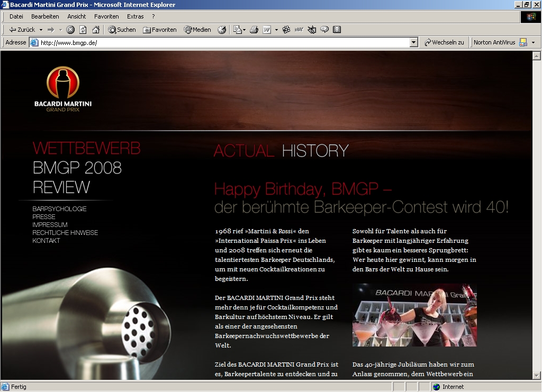Click the scroll down arrow of page scrollbar
542x392 pixels.
click(536, 375)
